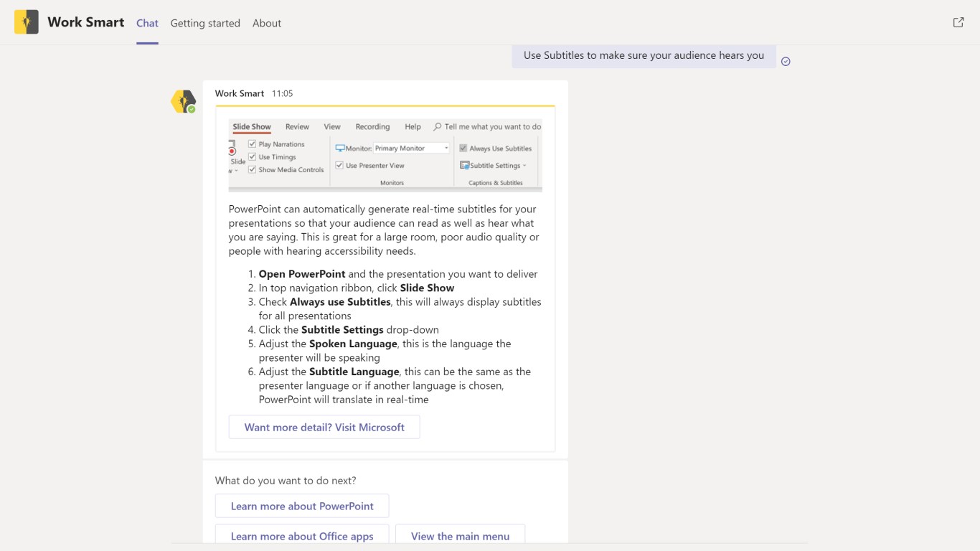Click Learn more about PowerPoint button

[302, 506]
